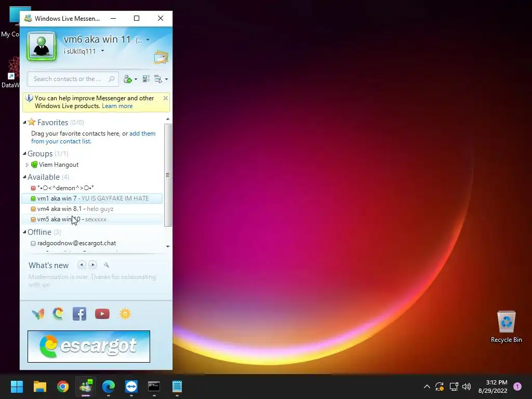532x399 pixels.
Task: Open Google Chrome from the taskbar
Action: tap(63, 387)
